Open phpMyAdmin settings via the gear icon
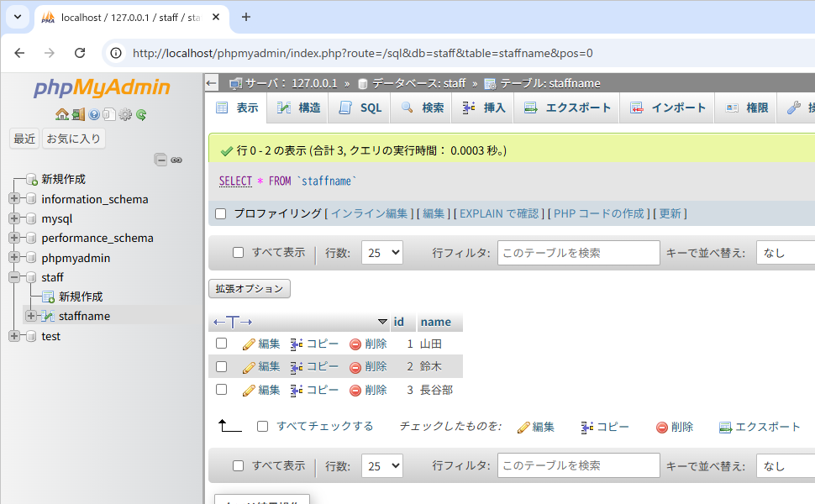This screenshot has width=815, height=504. click(124, 115)
